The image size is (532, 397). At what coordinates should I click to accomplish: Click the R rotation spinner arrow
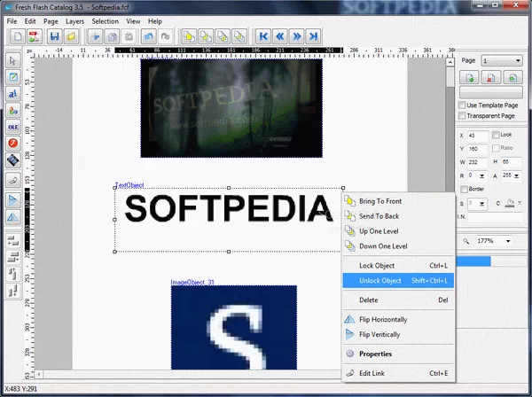click(481, 176)
